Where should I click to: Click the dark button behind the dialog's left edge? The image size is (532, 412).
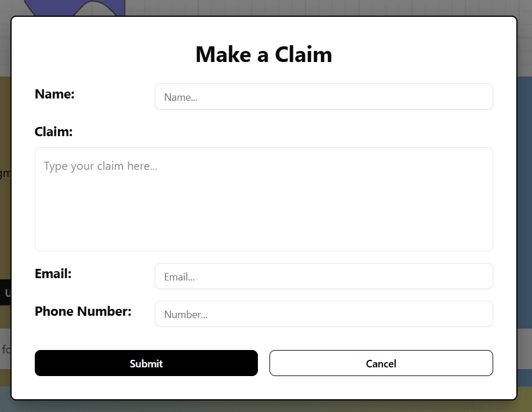tap(5, 293)
